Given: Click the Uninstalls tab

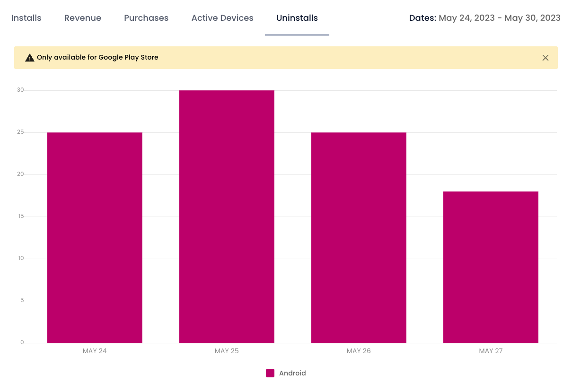Looking at the screenshot, I should tap(297, 18).
